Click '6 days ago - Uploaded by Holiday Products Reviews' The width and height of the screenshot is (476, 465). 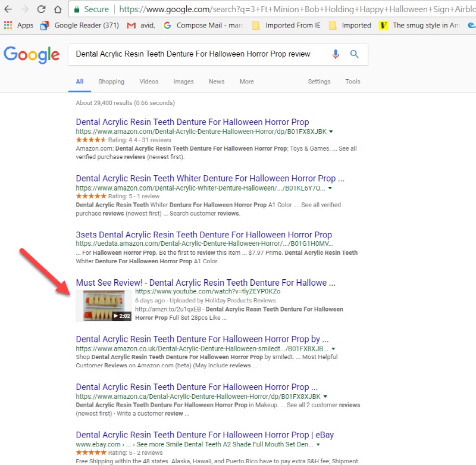[205, 301]
